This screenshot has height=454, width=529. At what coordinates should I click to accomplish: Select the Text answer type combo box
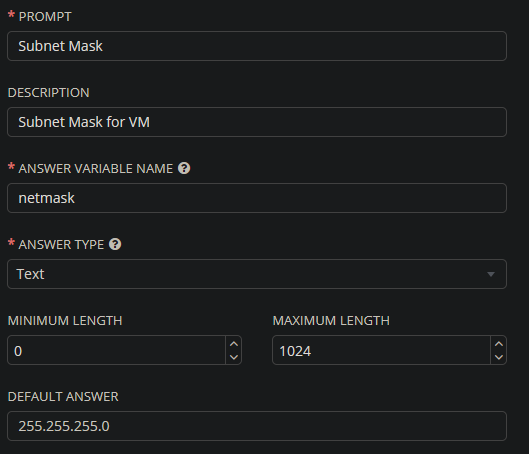pos(257,274)
